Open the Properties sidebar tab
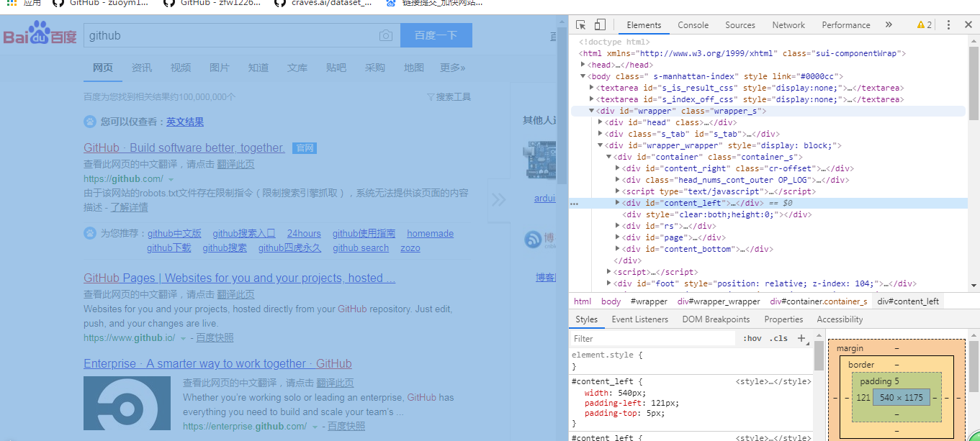 click(783, 319)
